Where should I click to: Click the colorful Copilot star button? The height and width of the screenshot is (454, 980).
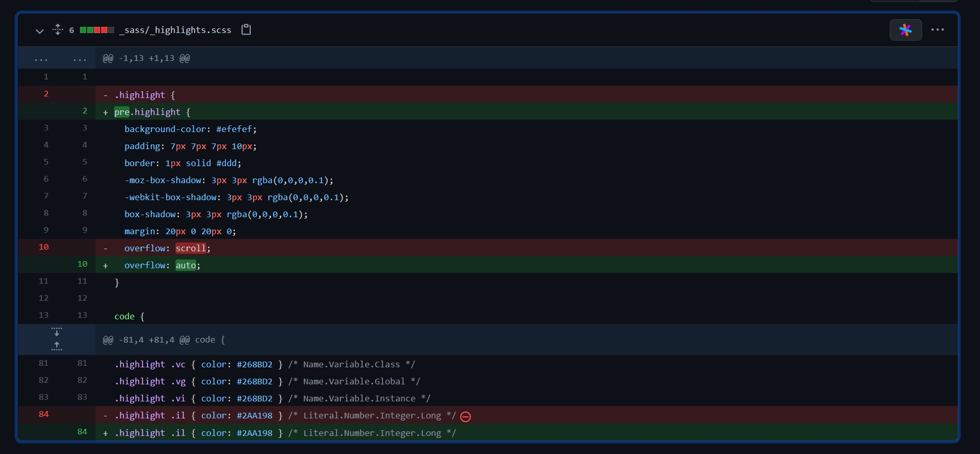click(905, 30)
